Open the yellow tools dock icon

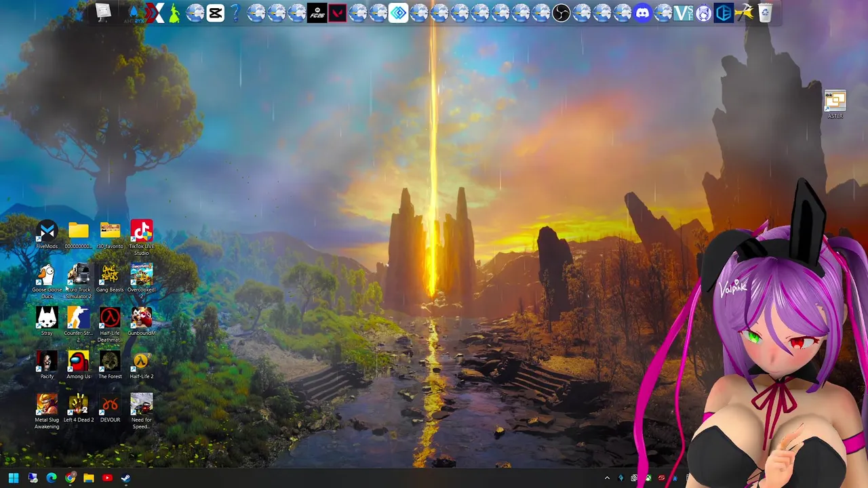coord(745,13)
